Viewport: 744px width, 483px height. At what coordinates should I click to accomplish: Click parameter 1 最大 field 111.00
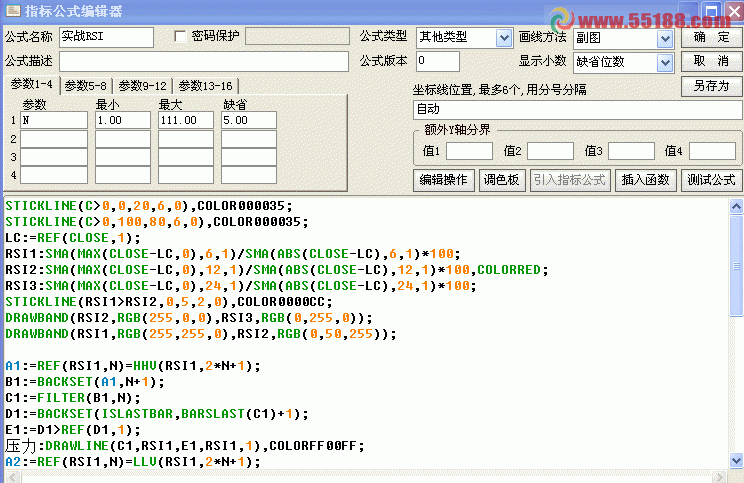(186, 120)
